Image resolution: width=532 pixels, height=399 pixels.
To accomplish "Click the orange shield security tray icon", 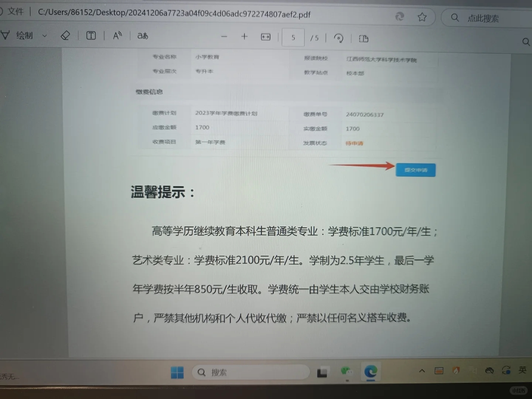I will tap(456, 370).
